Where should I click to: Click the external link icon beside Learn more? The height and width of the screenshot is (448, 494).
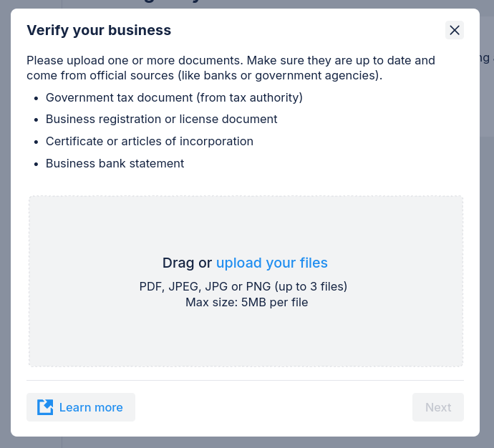[x=45, y=407]
